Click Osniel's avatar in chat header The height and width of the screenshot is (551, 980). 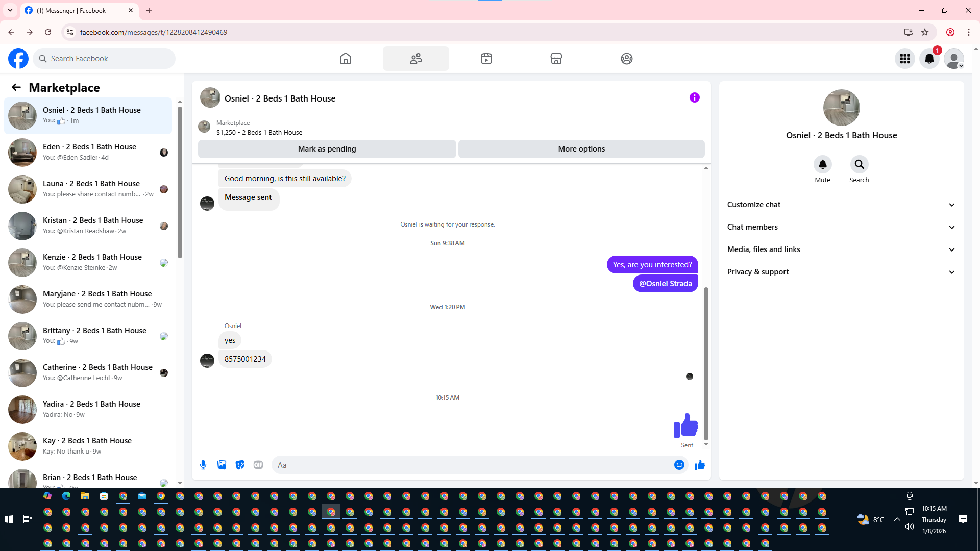pos(210,97)
